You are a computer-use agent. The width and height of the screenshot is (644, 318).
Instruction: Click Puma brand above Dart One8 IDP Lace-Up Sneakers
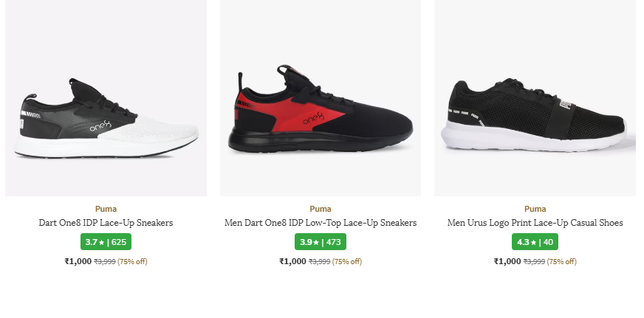[x=106, y=209]
